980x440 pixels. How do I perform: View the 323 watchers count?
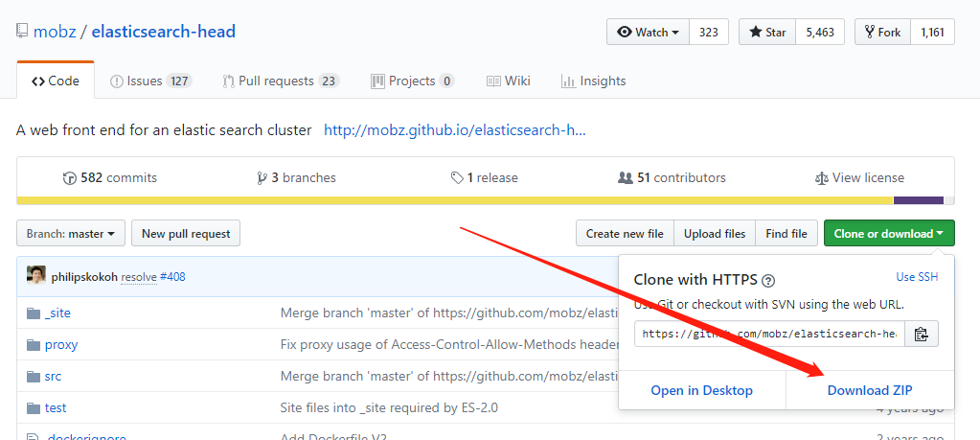pyautogui.click(x=708, y=32)
